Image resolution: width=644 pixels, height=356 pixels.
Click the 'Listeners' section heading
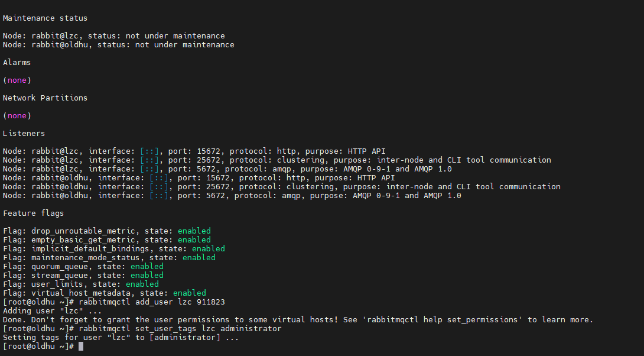(24, 133)
